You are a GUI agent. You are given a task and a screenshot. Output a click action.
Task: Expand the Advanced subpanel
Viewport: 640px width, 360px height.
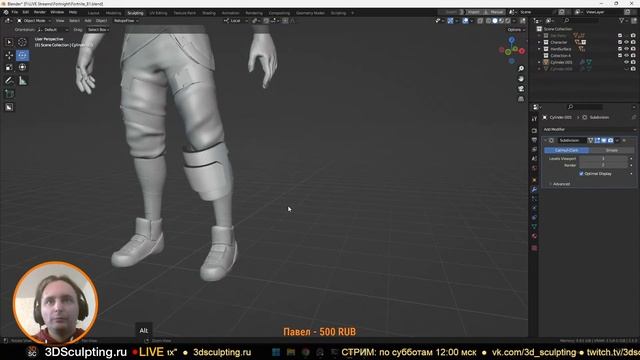coord(560,184)
